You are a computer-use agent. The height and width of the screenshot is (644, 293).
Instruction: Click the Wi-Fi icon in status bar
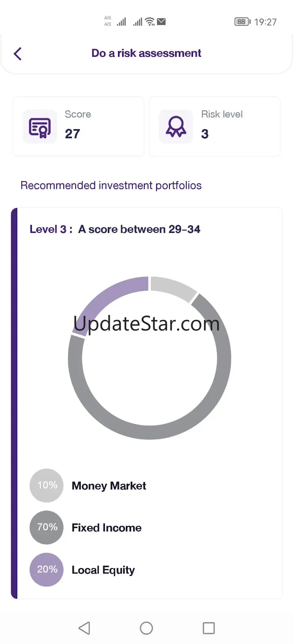[x=150, y=22]
